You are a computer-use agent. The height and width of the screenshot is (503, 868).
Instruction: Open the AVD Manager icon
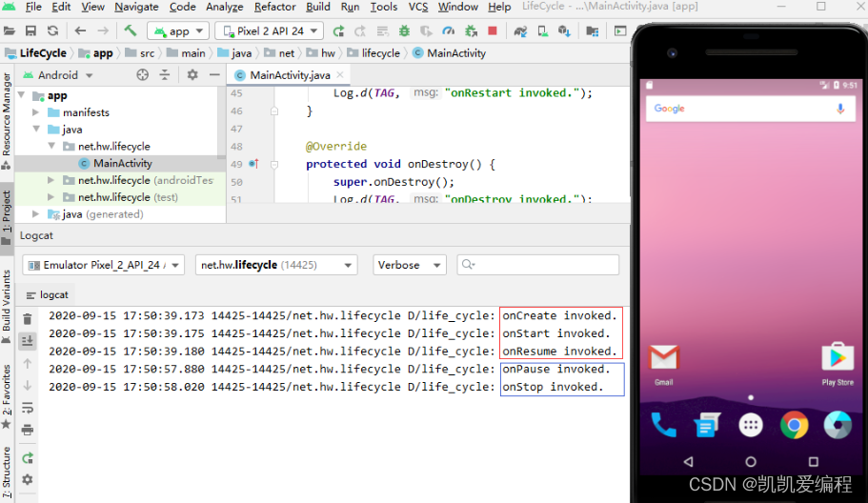(x=543, y=31)
